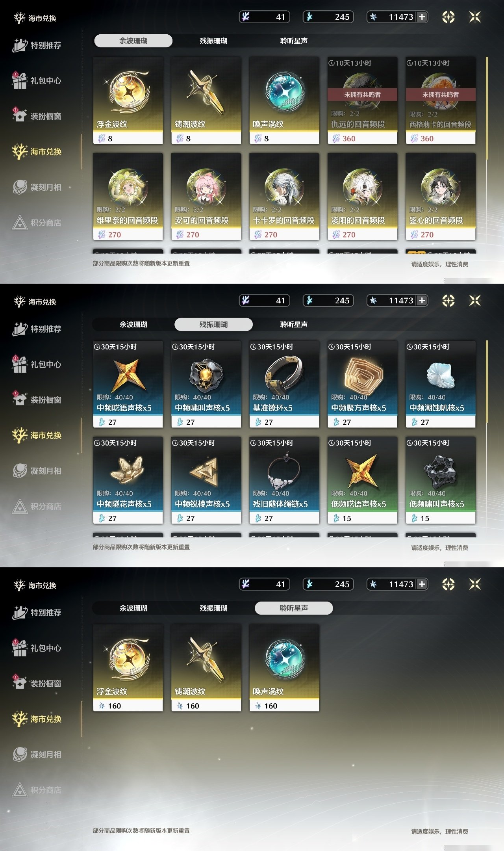Click the highlighted 聆听星声 tab
This screenshot has width=504, height=851.
[294, 608]
